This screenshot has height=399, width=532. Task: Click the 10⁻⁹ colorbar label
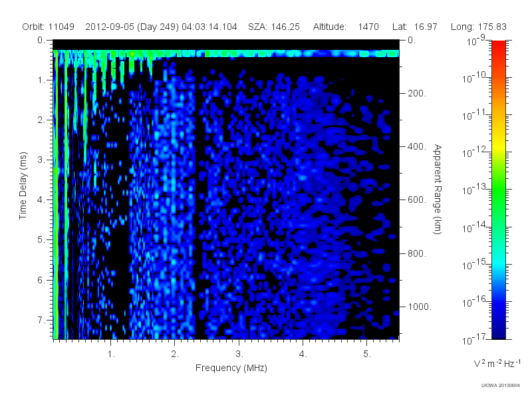[476, 40]
